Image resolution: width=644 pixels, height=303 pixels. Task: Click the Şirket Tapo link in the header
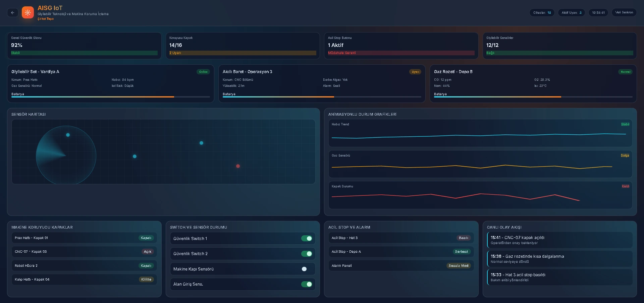click(x=46, y=19)
